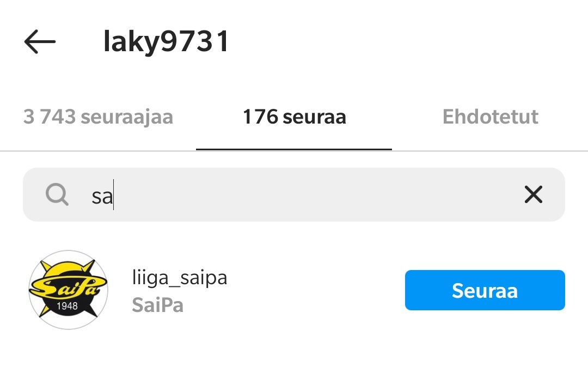Return to the laky9731 profile via the back arrow

click(x=40, y=41)
